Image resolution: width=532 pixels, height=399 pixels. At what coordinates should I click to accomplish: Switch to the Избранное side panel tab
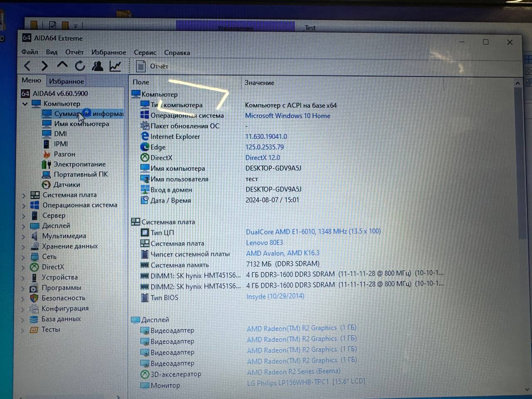click(66, 81)
